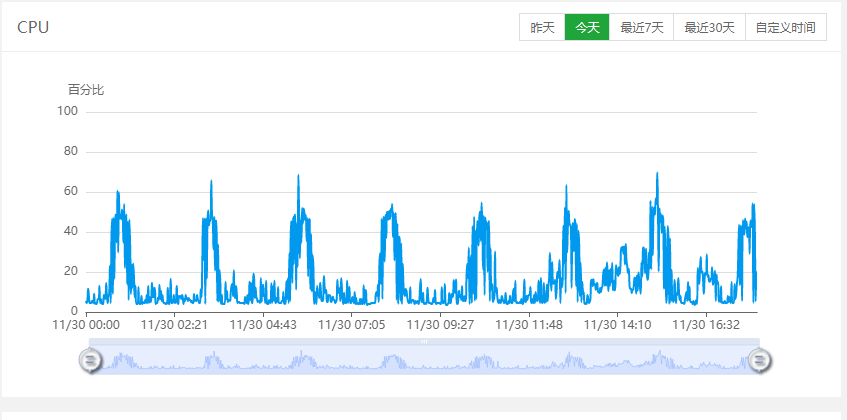Screen dimensions: 847x420
Task: Click the 11/30 00:00 x-axis label
Action: click(x=86, y=325)
